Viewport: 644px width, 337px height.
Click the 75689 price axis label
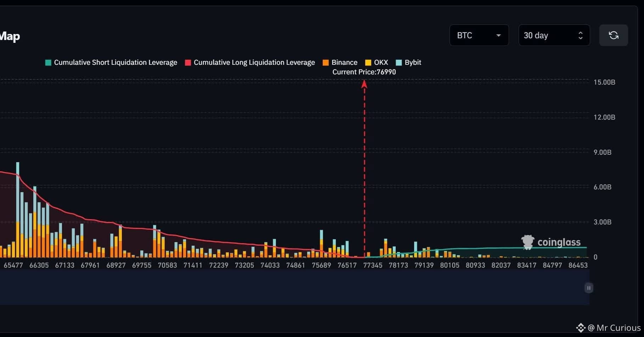(321, 265)
